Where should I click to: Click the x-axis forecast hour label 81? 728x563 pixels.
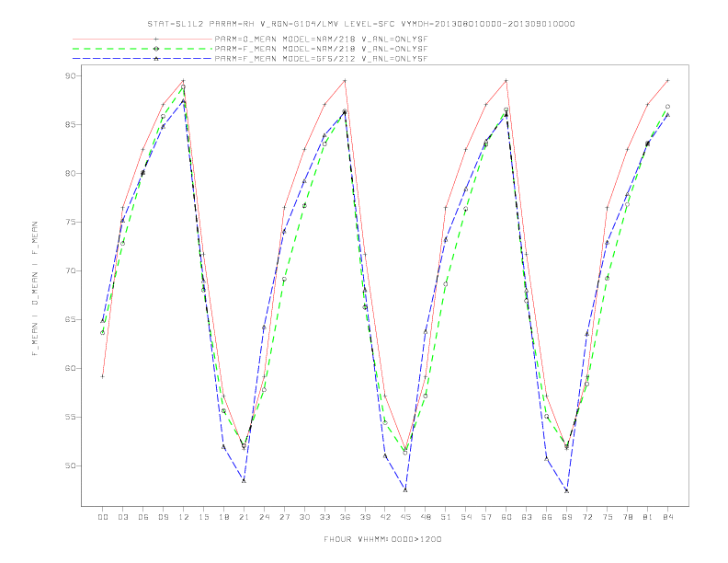pos(648,517)
